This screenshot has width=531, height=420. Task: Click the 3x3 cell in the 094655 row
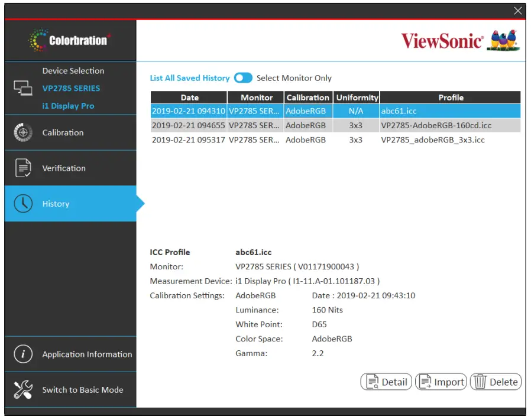[355, 126]
